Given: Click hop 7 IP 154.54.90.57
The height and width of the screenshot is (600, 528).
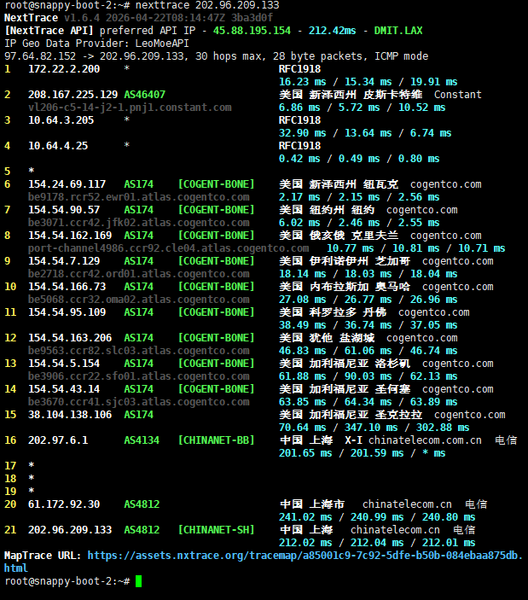Looking at the screenshot, I should click(x=64, y=210).
